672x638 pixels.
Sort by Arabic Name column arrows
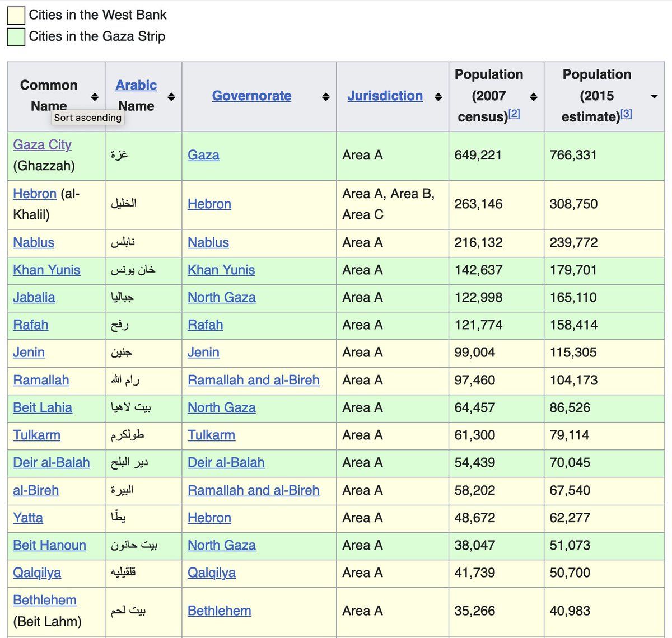pos(171,97)
